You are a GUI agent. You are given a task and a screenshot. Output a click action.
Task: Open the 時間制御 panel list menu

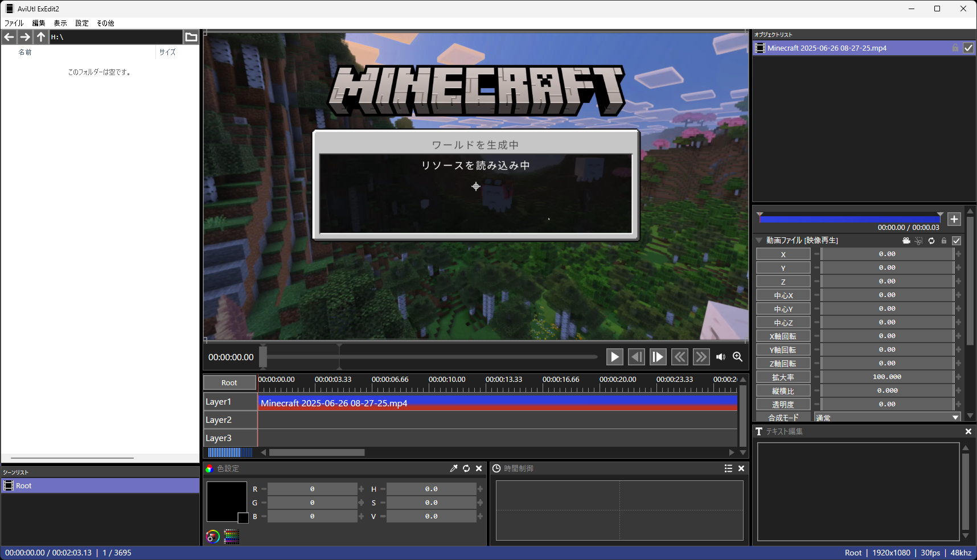[728, 468]
